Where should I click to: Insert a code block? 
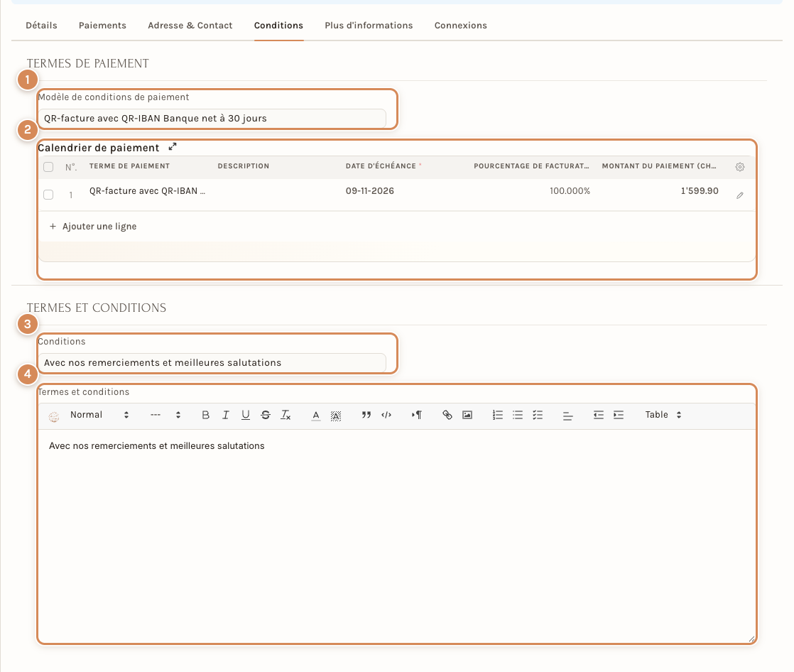(386, 415)
